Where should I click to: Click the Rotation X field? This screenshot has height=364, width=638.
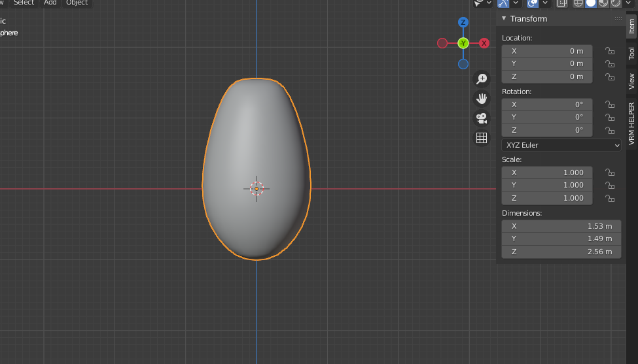[547, 105]
